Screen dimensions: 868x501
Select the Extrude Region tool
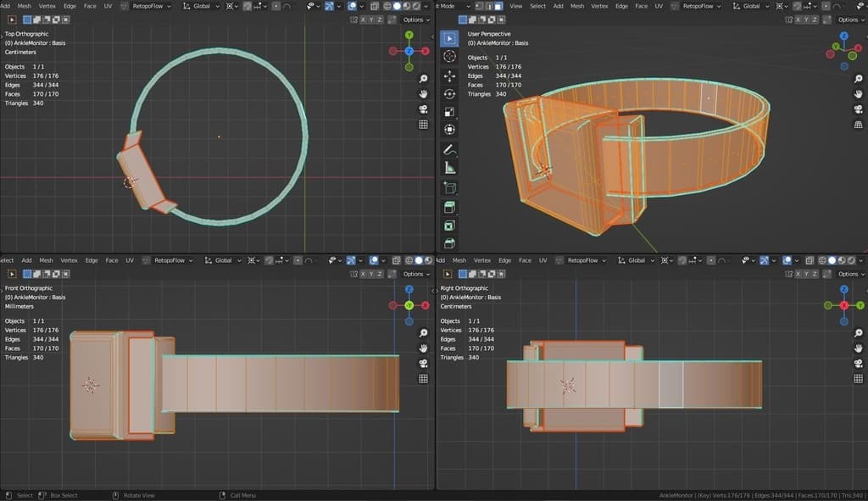[449, 206]
